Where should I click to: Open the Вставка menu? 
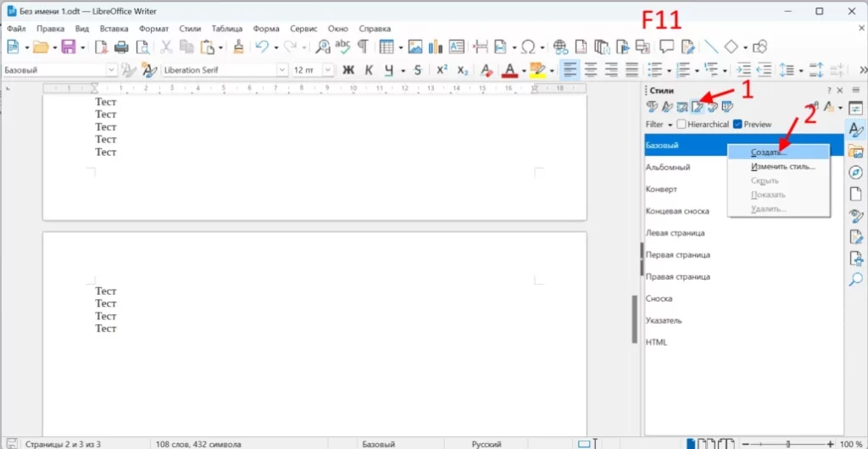114,29
